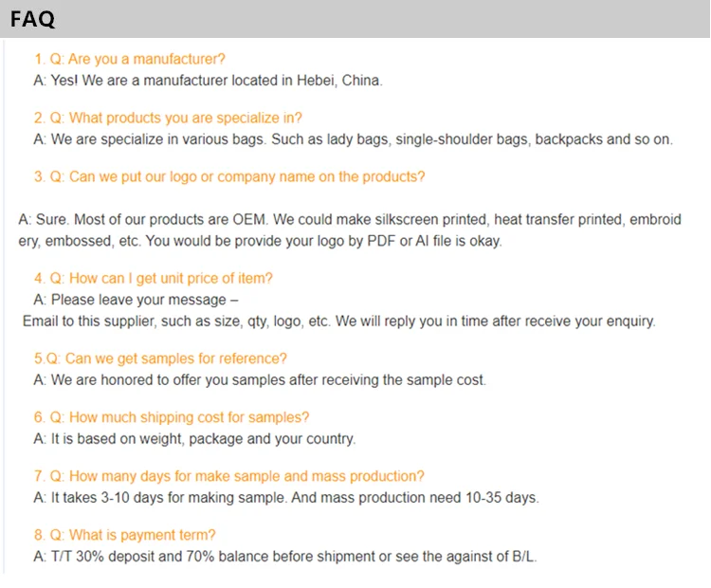The height and width of the screenshot is (588, 711).
Task: Click the answer mentioning Hebei, China
Action: point(208,81)
